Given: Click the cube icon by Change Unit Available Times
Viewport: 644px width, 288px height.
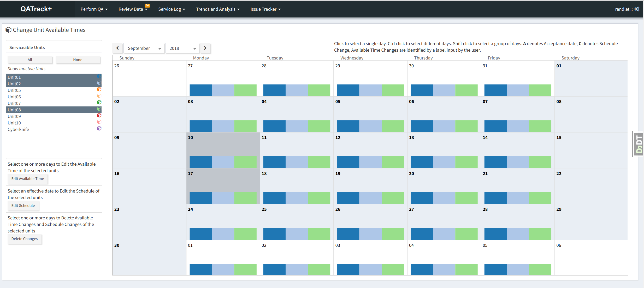Looking at the screenshot, I should click(8, 30).
